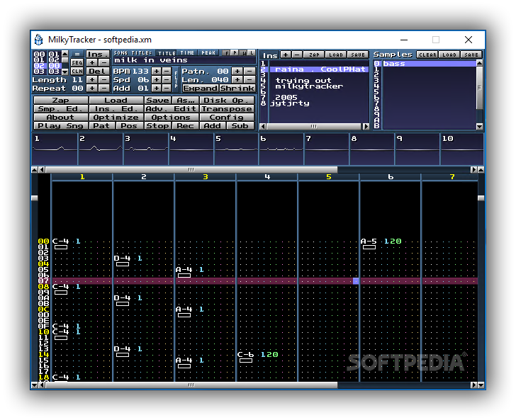Click the order list down arrow

tap(65, 72)
